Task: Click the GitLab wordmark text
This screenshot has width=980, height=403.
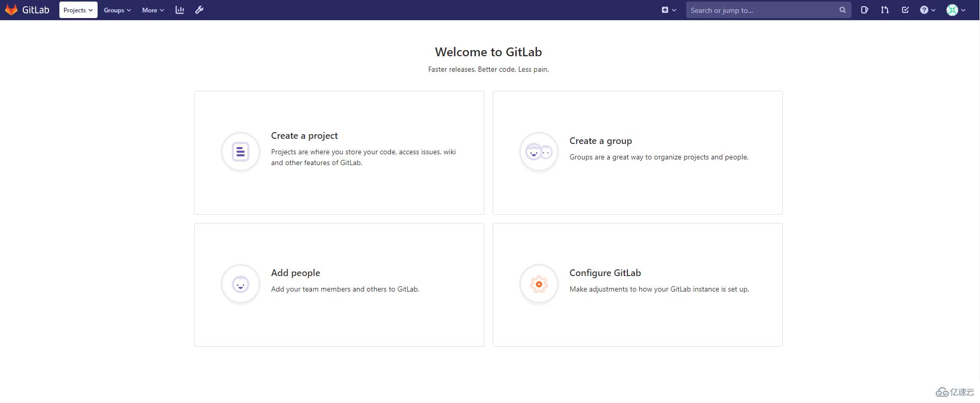Action: (36, 10)
